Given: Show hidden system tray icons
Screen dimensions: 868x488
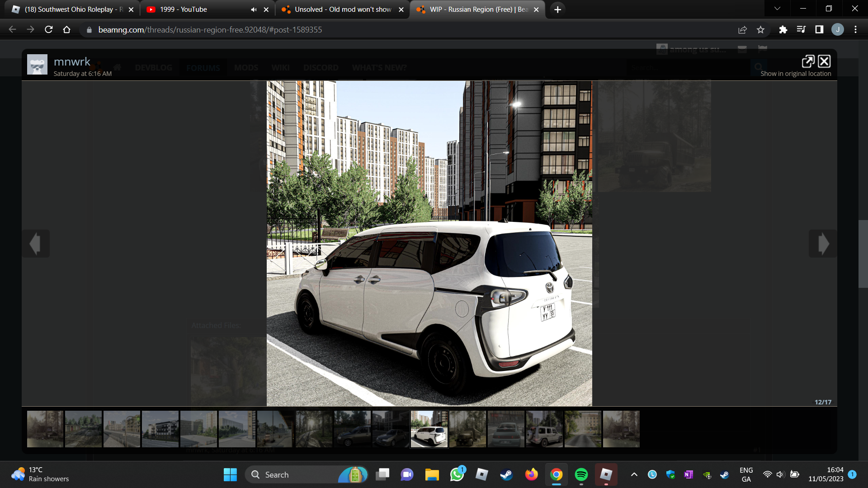Looking at the screenshot, I should click(x=634, y=474).
